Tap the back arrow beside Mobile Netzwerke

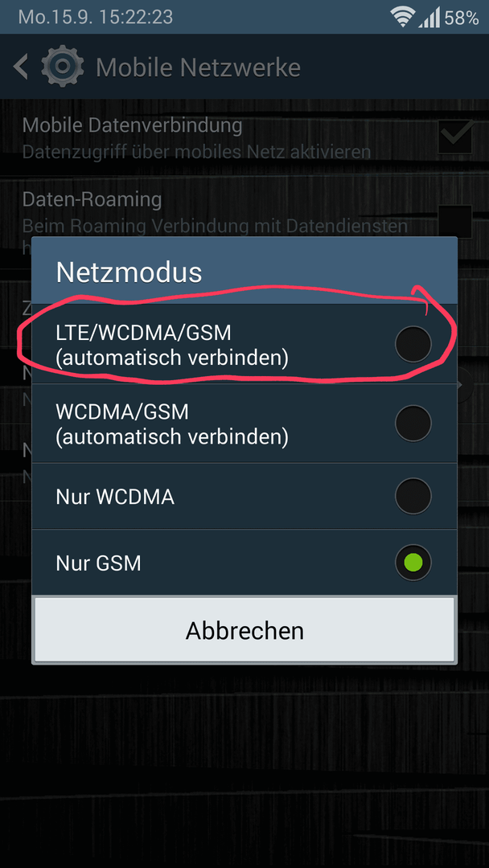point(21,67)
